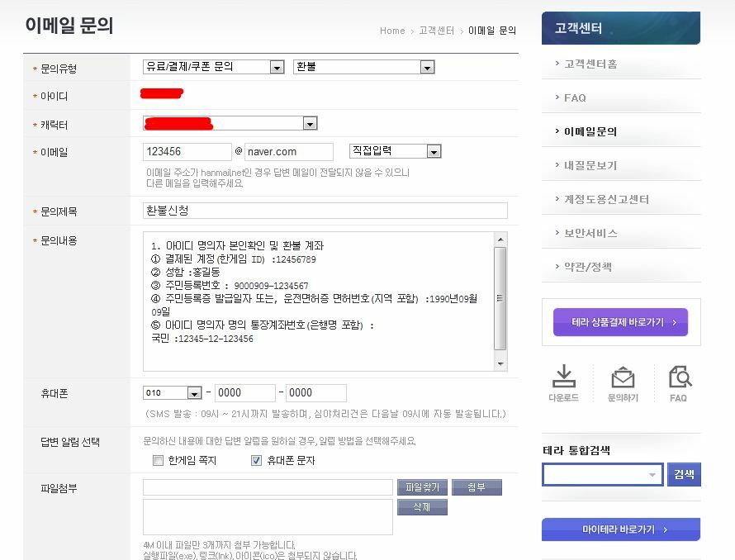Click the 파일찾기 button
735x560 pixels.
tap(422, 487)
